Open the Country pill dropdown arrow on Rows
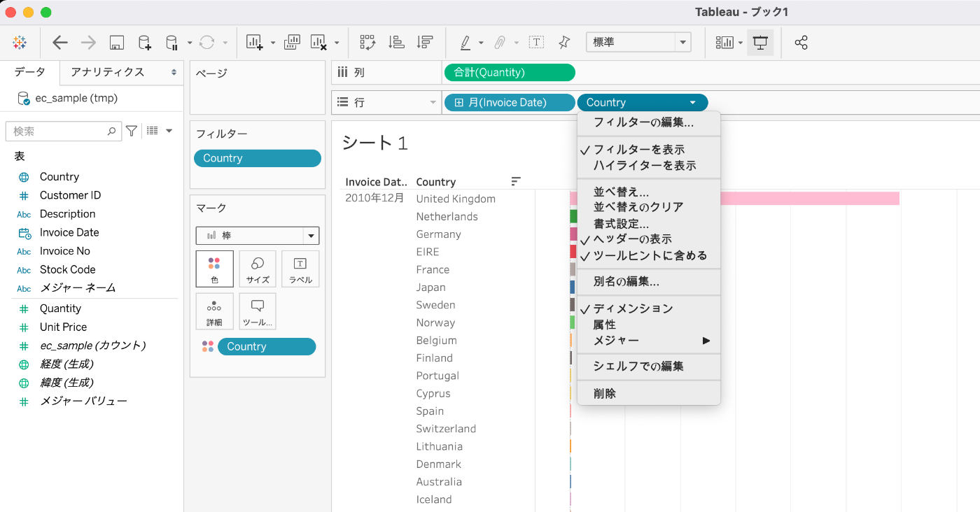The height and width of the screenshot is (512, 980). click(693, 103)
